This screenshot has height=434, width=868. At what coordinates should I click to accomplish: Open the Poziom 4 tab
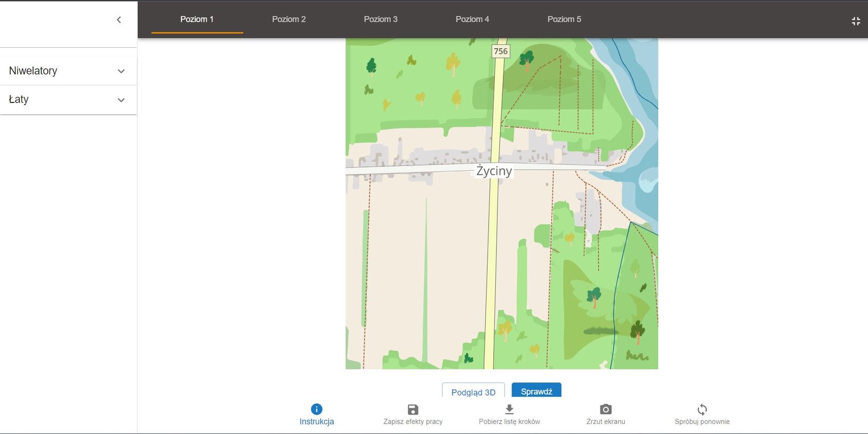coord(472,20)
